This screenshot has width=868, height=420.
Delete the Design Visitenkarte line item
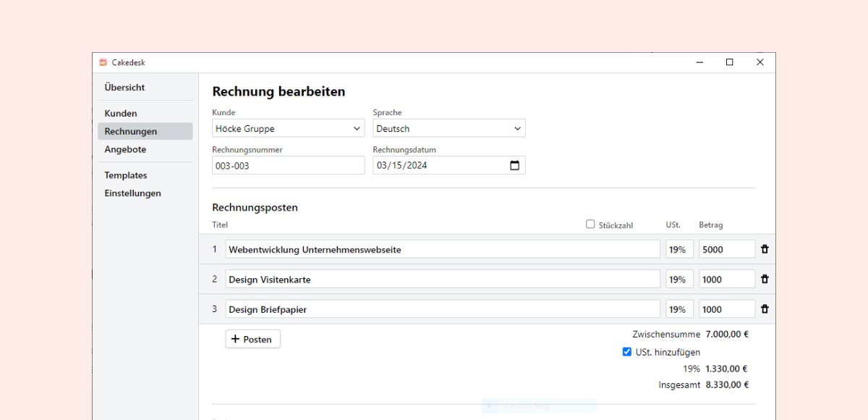coord(765,280)
